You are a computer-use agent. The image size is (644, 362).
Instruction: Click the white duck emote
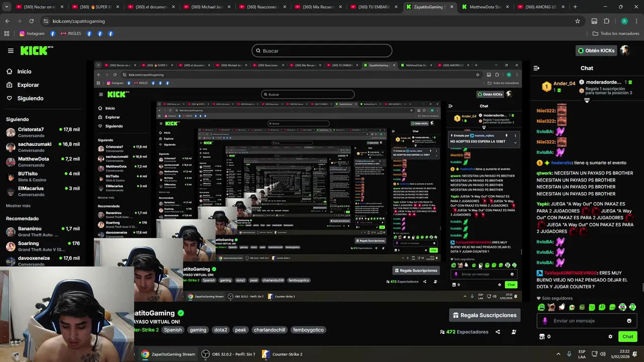561,307
